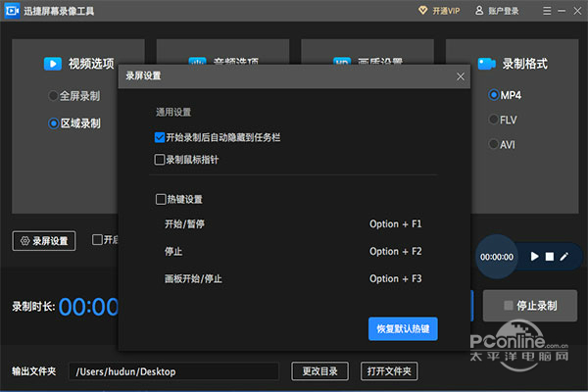Image resolution: width=588 pixels, height=392 pixels.
Task: Choose FLV recording format
Action: (x=494, y=120)
